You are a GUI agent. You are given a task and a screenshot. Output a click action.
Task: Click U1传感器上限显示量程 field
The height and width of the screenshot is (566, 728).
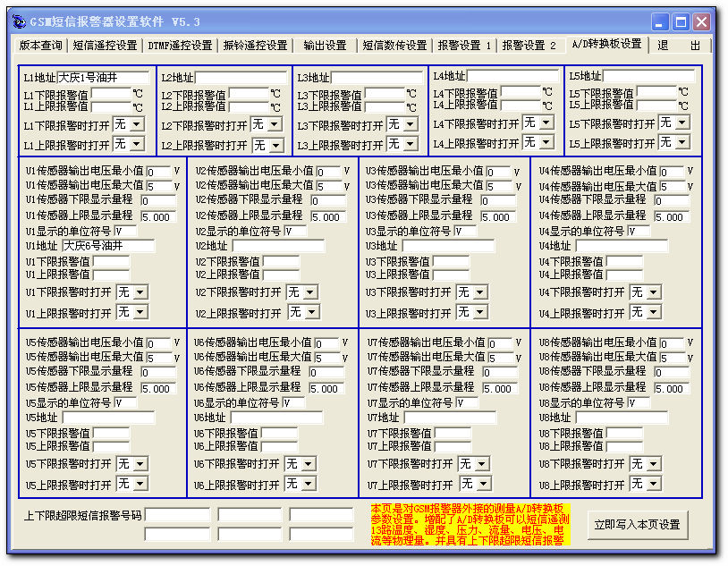[159, 217]
